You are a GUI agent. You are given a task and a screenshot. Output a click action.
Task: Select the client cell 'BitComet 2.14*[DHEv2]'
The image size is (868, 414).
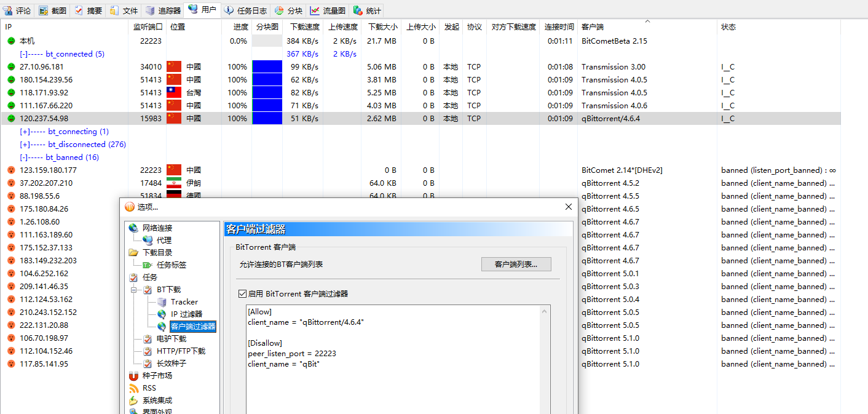coord(622,170)
